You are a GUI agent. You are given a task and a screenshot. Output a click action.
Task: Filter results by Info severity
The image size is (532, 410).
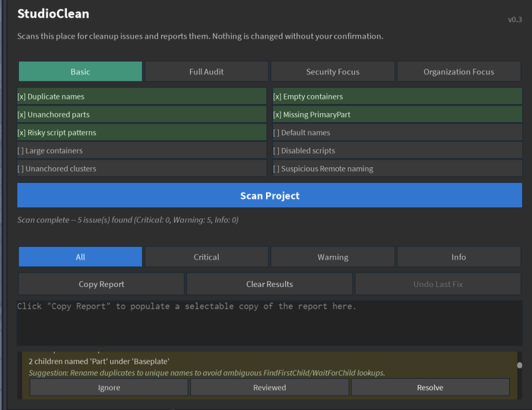click(x=459, y=257)
